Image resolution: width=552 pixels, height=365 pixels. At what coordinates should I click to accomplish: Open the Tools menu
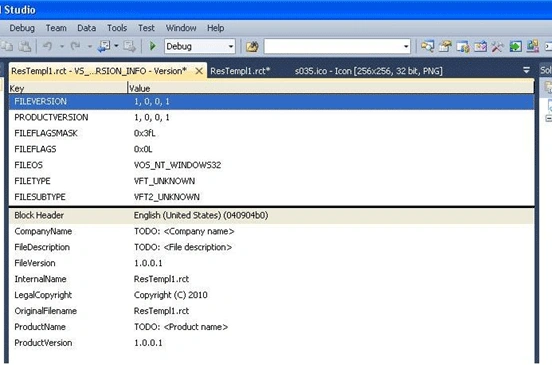click(x=117, y=28)
